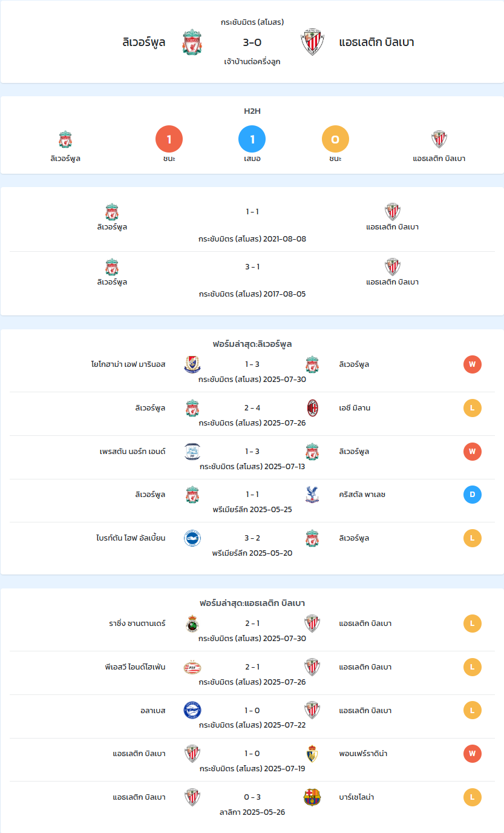The image size is (504, 833).
Task: Open the Racing Santander club crest
Action: [x=192, y=624]
